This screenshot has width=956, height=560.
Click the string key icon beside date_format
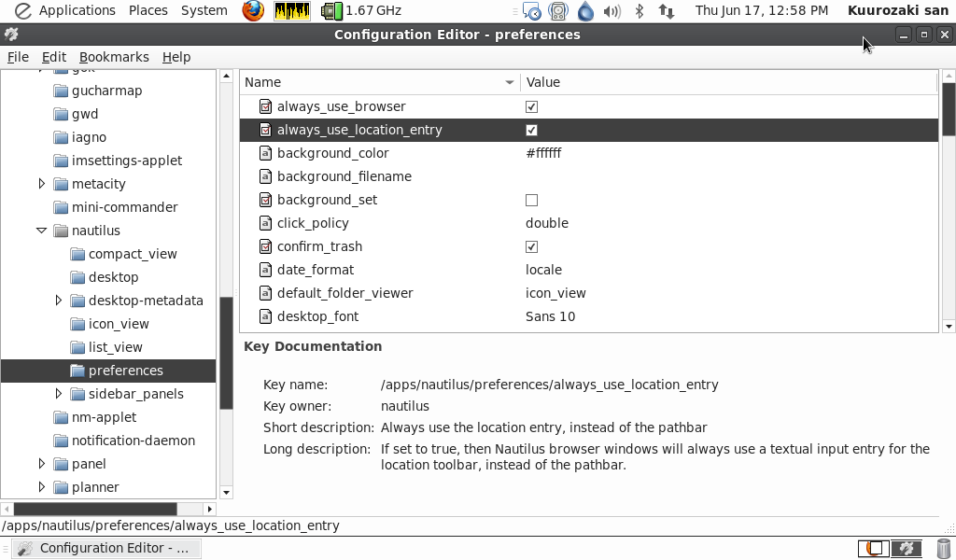point(264,270)
